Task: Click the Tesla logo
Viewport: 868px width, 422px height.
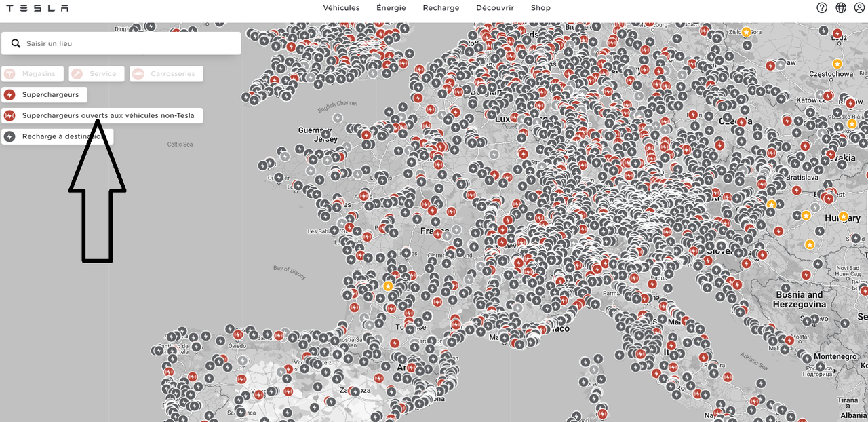Action: (37, 8)
